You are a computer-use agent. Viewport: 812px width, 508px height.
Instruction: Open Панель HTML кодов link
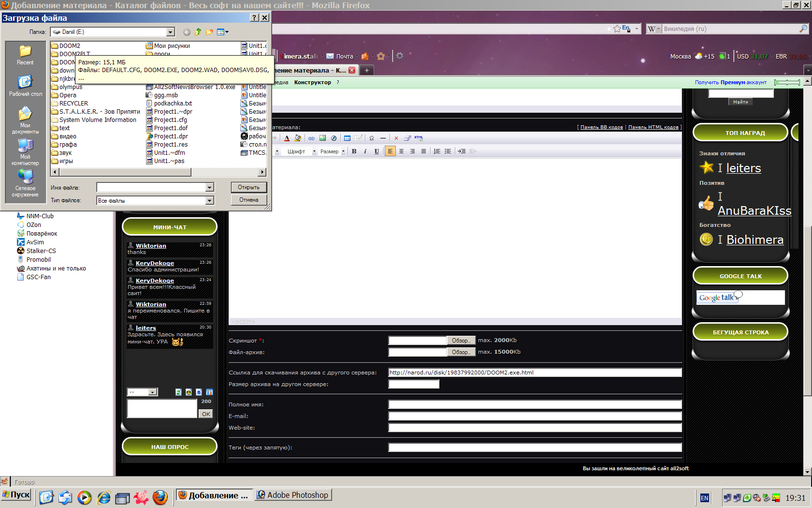click(653, 127)
